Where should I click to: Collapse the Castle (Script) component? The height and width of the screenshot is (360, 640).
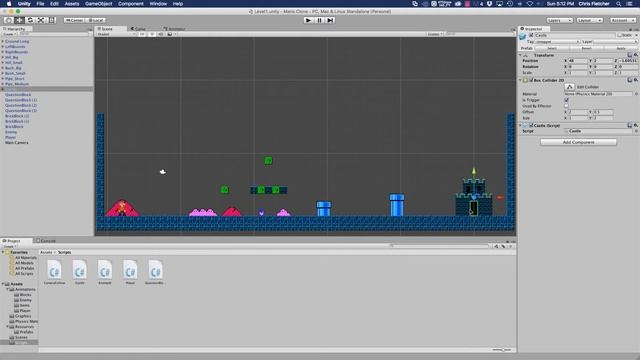point(520,125)
